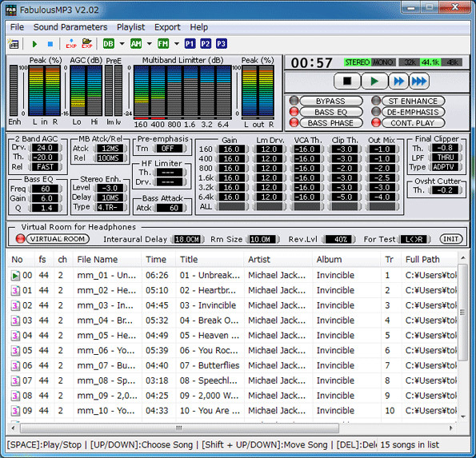
Task: Sort playlist by Title column header
Action: [210, 260]
